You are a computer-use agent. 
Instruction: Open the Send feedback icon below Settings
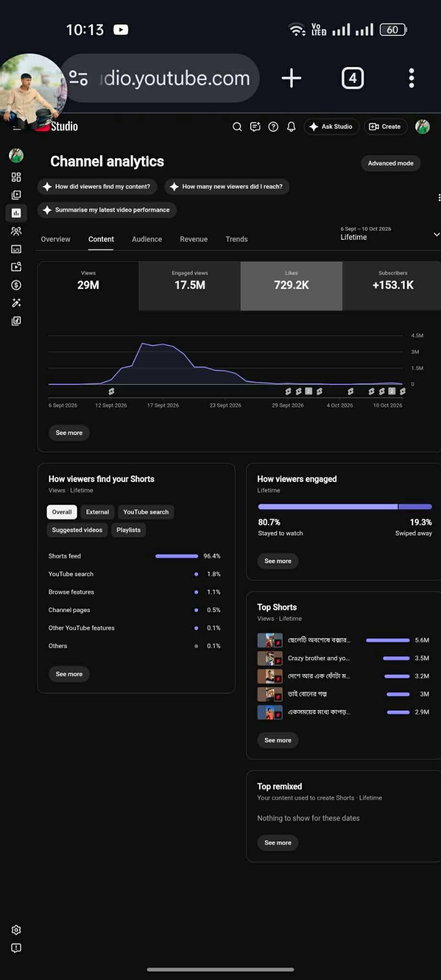pos(16,948)
